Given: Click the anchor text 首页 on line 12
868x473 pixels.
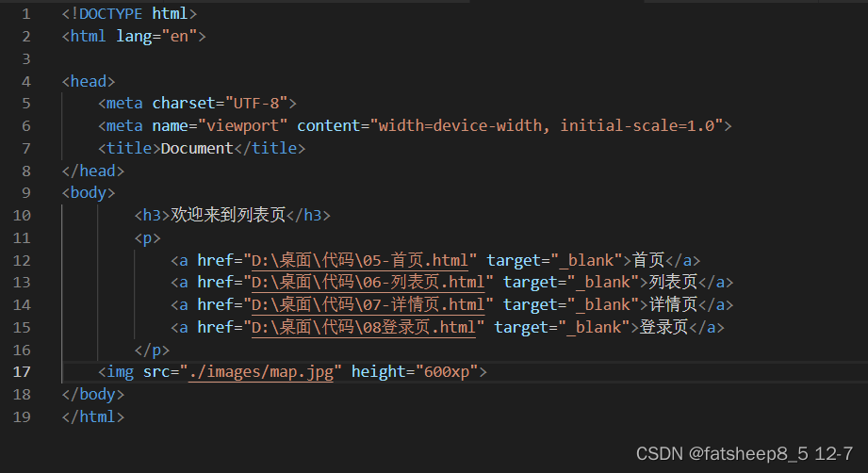Looking at the screenshot, I should tap(648, 259).
